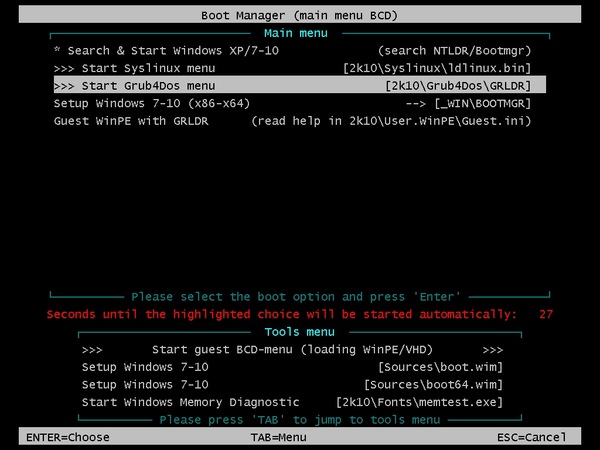
Task: Click the Main menu heading
Action: [296, 33]
